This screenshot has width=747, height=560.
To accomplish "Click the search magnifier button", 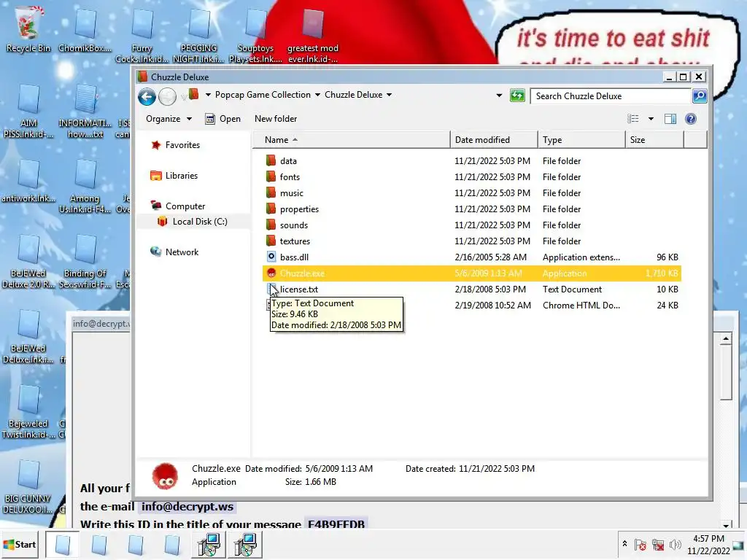I will click(x=700, y=96).
